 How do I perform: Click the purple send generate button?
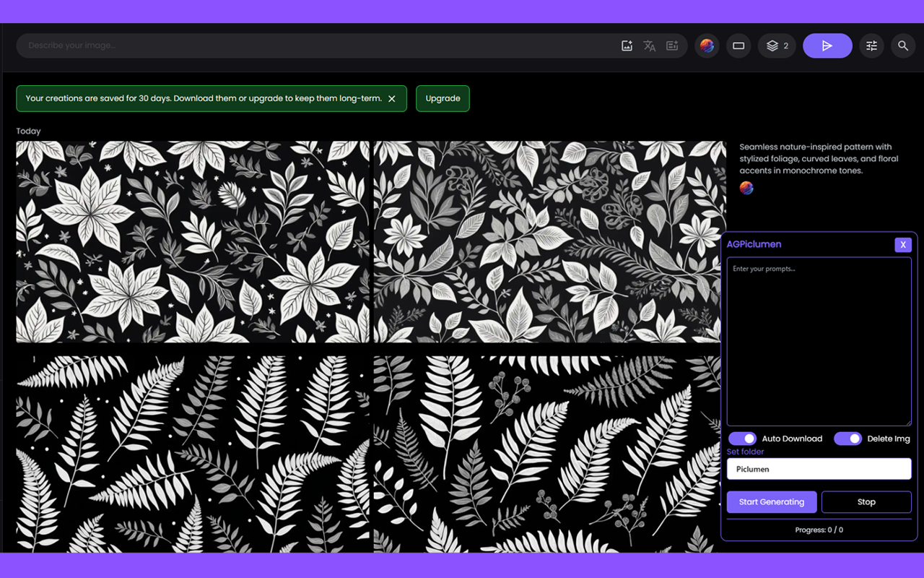tap(827, 46)
